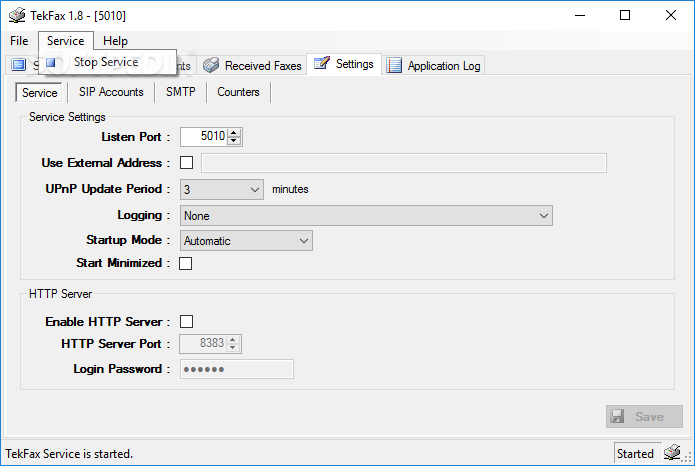Switch to the Received Faxes tab
Screen dimensions: 695x466
253,66
